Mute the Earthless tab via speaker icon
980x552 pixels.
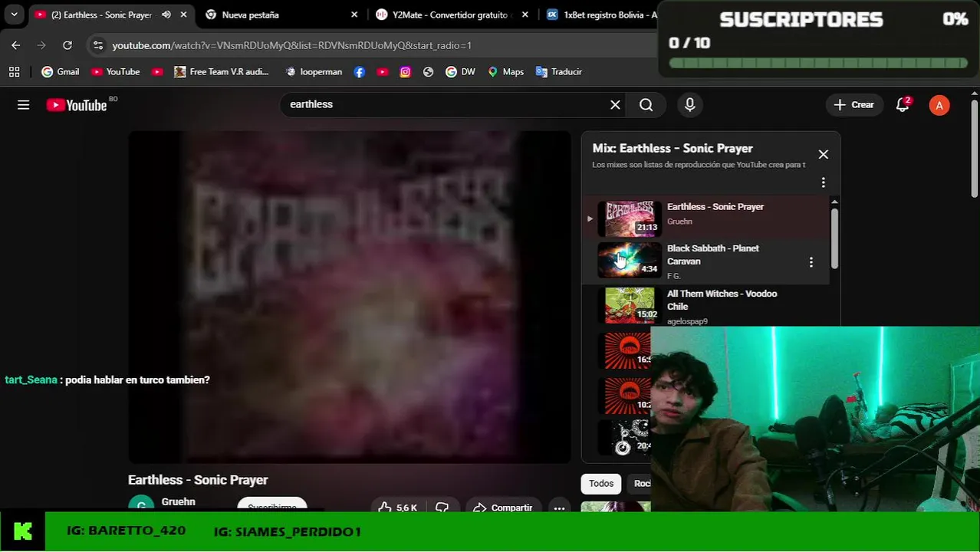point(166,15)
